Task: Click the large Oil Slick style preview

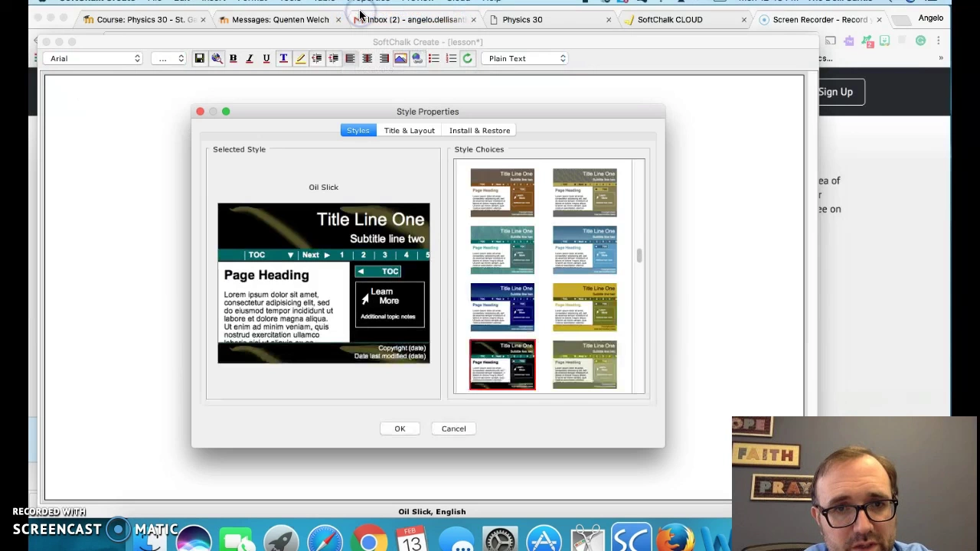Action: (x=324, y=283)
